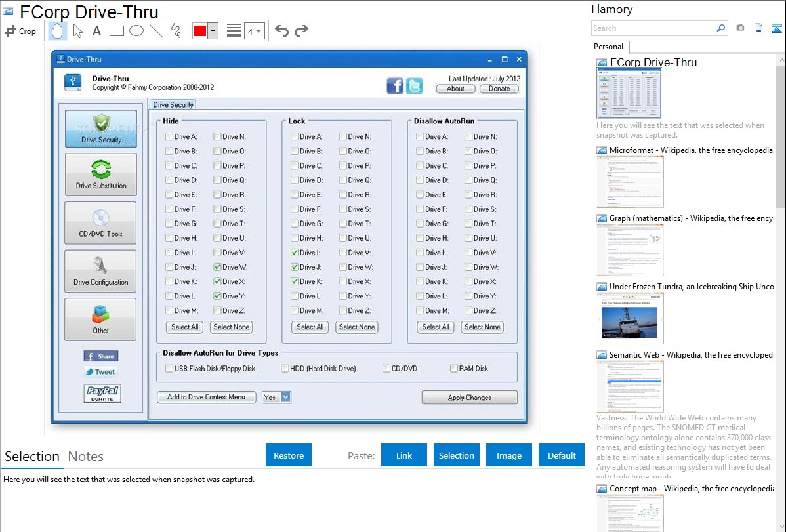
Task: Open the Microformat Wikipedia snapshot thumbnail
Action: pyautogui.click(x=630, y=182)
